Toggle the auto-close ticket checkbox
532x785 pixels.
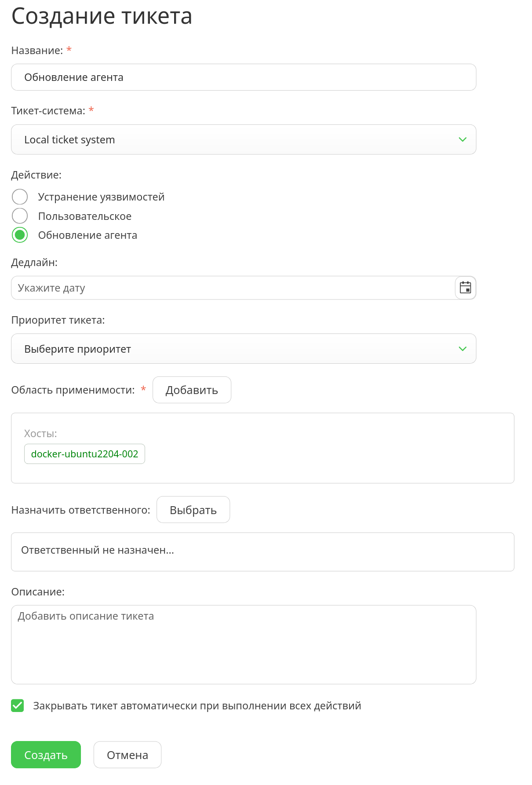coord(18,706)
